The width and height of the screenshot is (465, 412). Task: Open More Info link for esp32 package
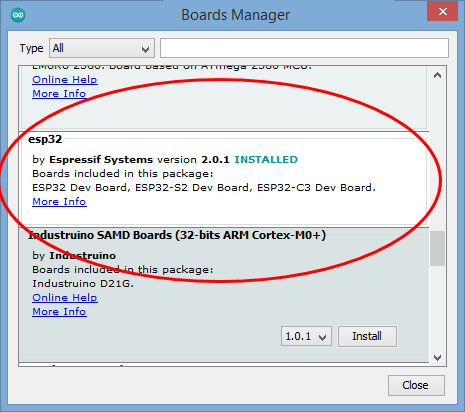59,202
